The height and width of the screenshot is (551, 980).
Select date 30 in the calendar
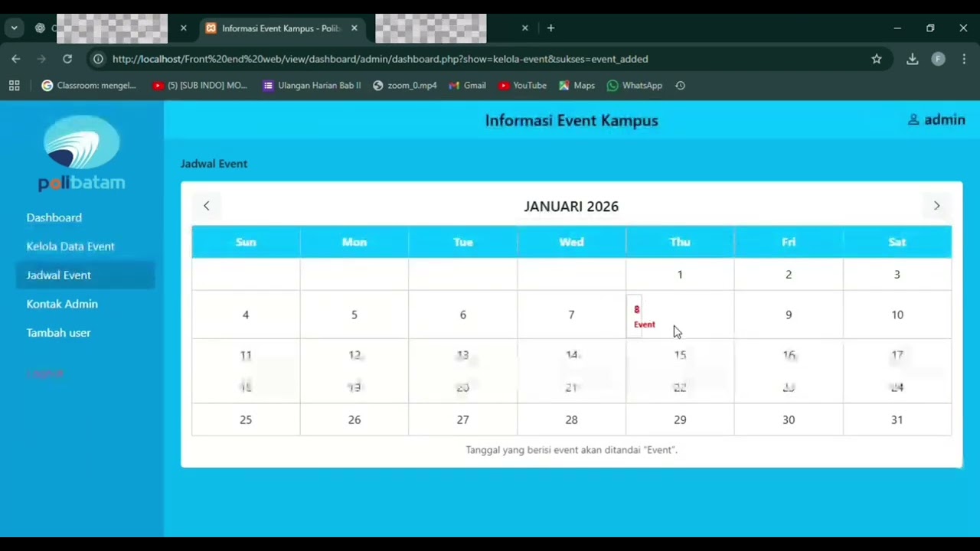(x=789, y=419)
